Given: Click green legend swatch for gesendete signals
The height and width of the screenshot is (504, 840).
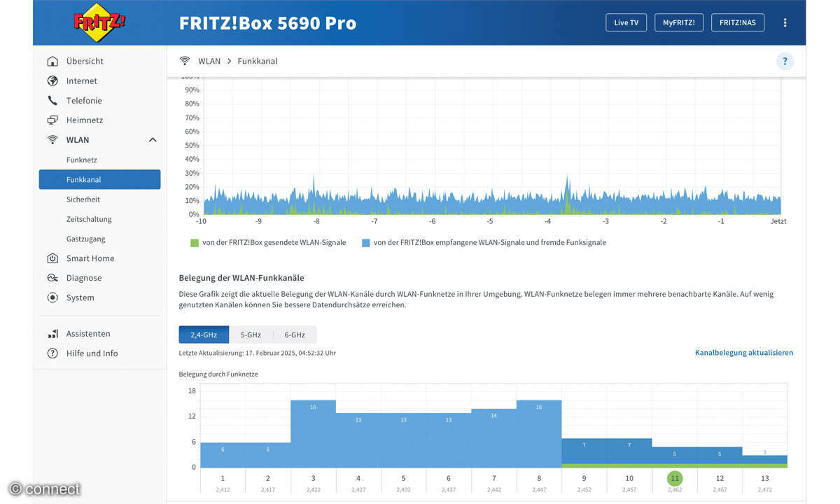Looking at the screenshot, I should (195, 243).
